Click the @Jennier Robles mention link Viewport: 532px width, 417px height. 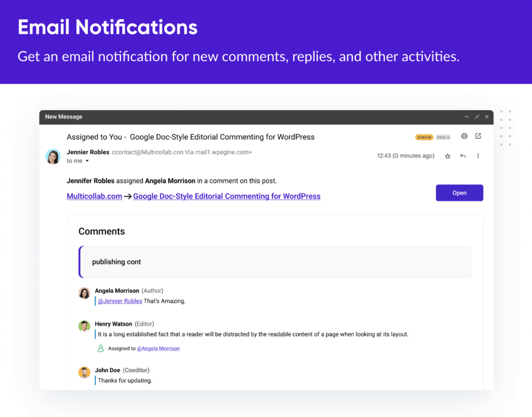tap(120, 301)
